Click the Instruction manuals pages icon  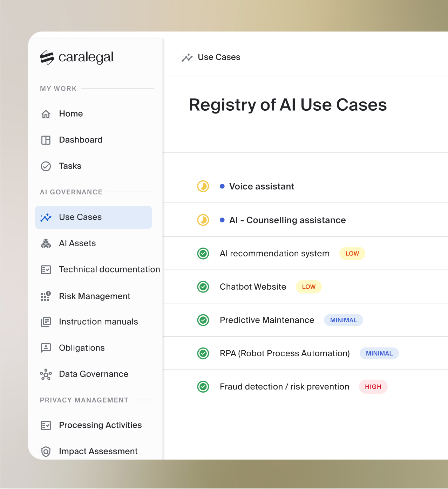[46, 322]
